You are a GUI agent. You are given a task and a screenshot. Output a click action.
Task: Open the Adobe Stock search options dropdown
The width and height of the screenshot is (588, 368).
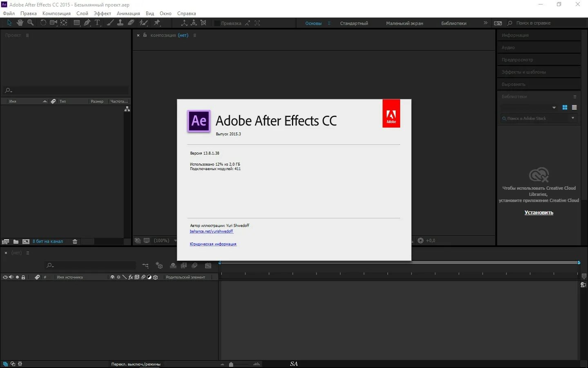(573, 118)
